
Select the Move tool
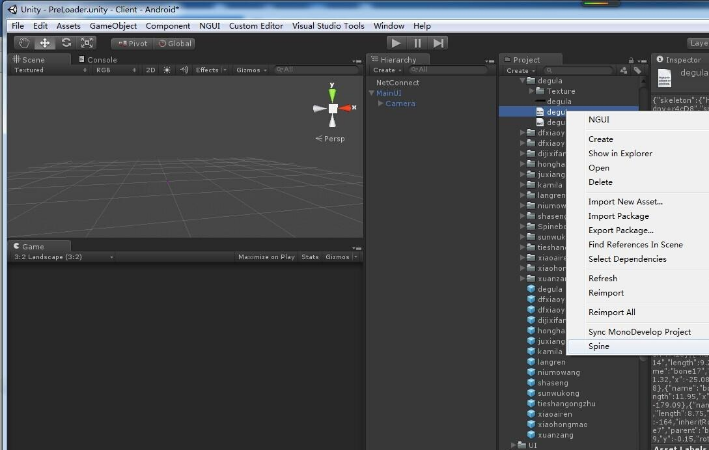(x=45, y=43)
